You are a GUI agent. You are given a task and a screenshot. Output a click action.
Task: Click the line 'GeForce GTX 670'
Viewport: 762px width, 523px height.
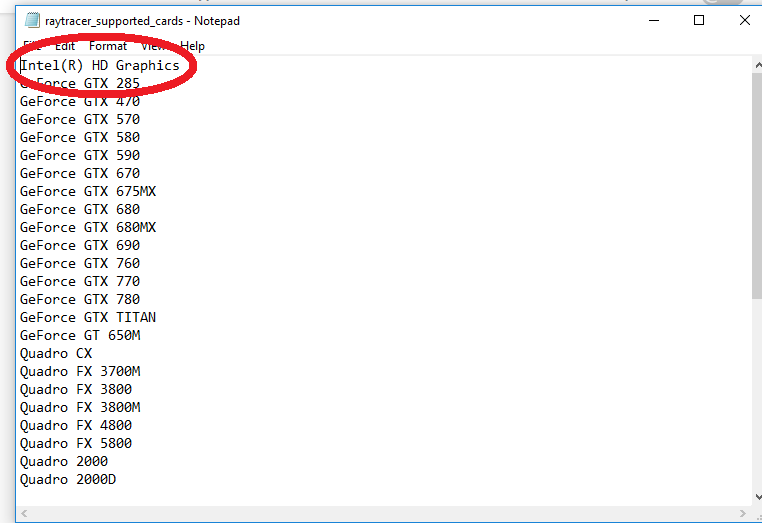[x=80, y=174]
